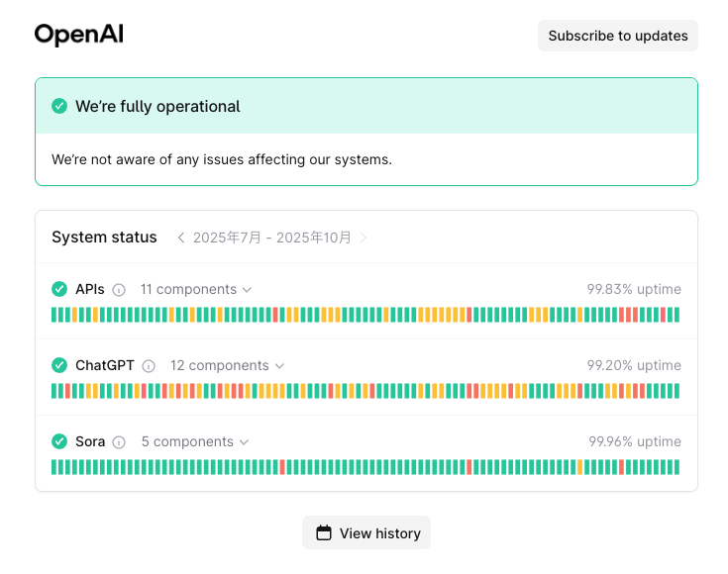Click Subscribe to updates button
The width and height of the screenshot is (728, 574).
618,36
